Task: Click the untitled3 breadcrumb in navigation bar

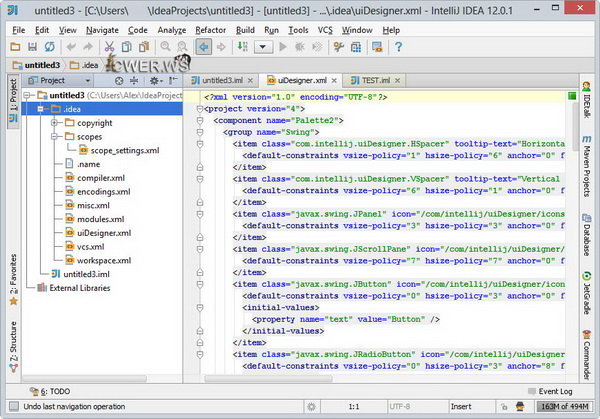Action: [x=36, y=65]
